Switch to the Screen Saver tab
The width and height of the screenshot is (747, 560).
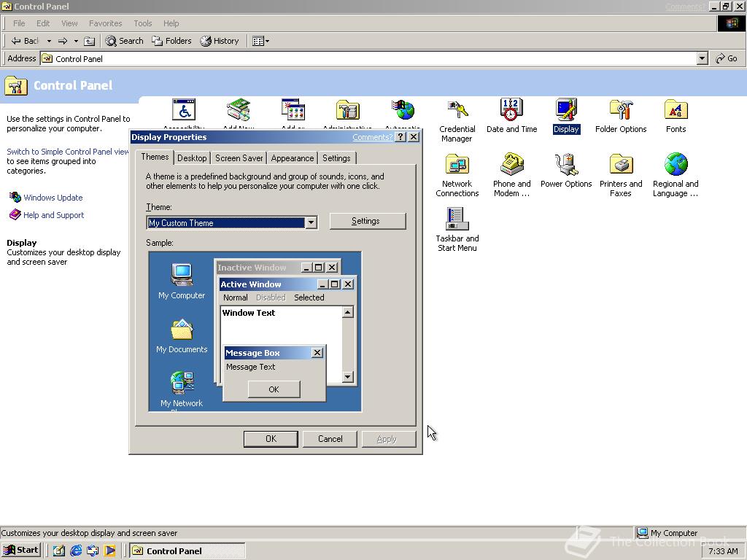239,158
